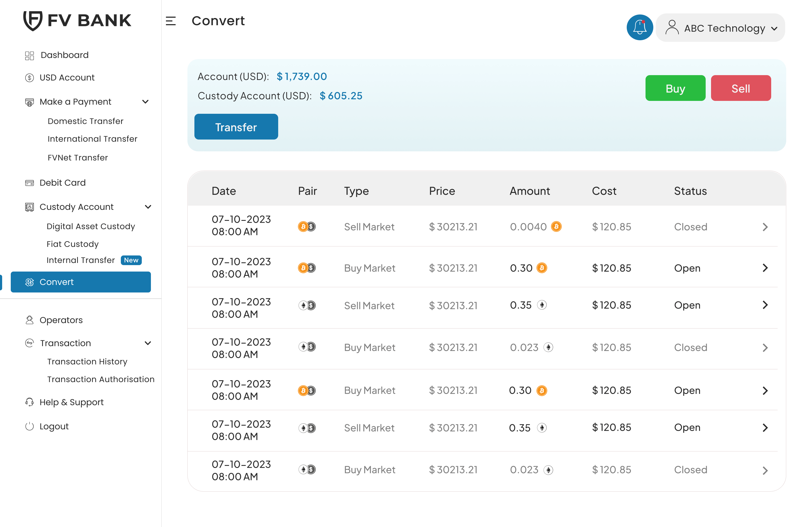Image resolution: width=812 pixels, height=527 pixels.
Task: Click BTC/USD pair icon in first row
Action: coord(307,227)
